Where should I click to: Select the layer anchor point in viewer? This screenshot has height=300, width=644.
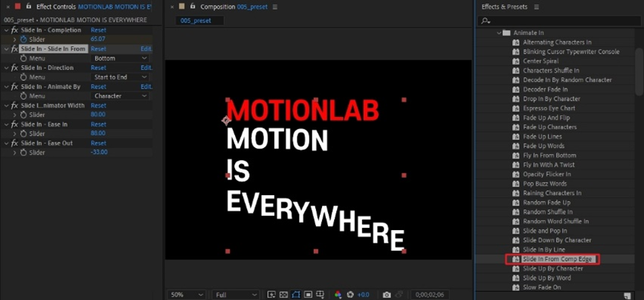[x=225, y=121]
